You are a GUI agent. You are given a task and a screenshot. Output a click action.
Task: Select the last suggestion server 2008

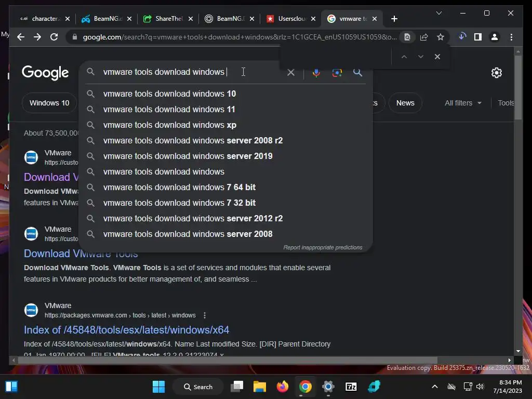click(225, 234)
